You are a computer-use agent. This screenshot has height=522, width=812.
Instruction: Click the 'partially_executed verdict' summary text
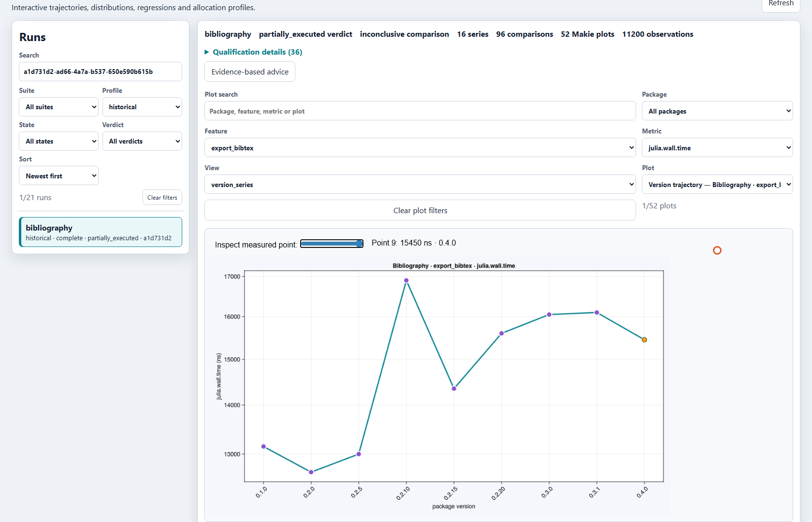point(305,34)
